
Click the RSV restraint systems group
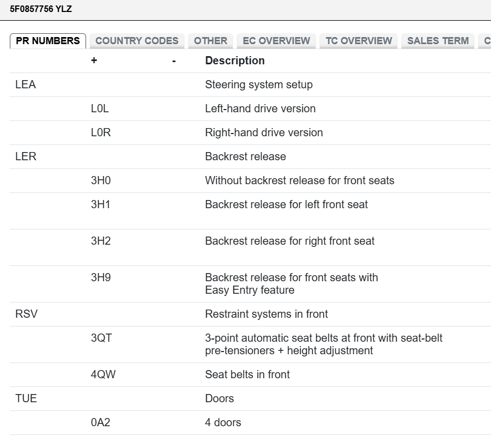(x=27, y=314)
